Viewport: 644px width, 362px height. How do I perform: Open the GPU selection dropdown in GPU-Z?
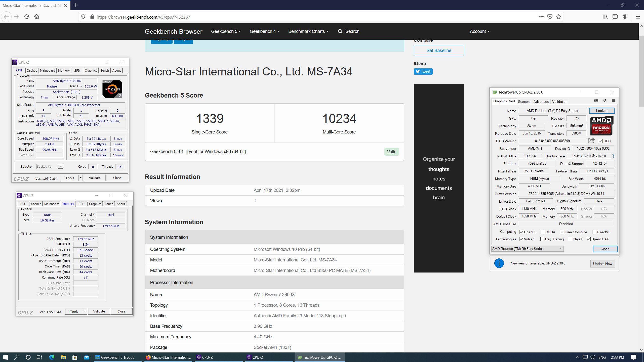tap(527, 249)
